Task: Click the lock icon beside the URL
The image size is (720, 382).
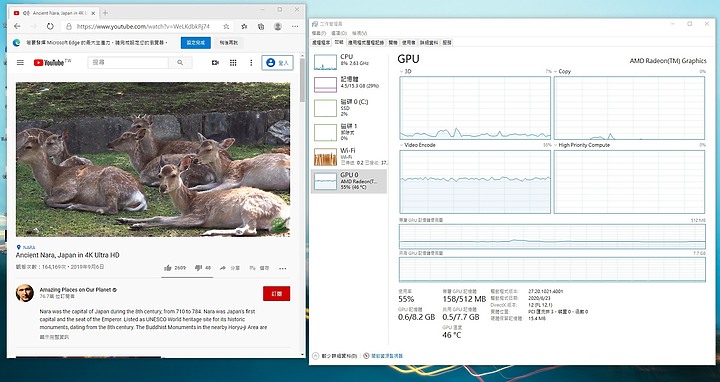Action: (x=69, y=27)
